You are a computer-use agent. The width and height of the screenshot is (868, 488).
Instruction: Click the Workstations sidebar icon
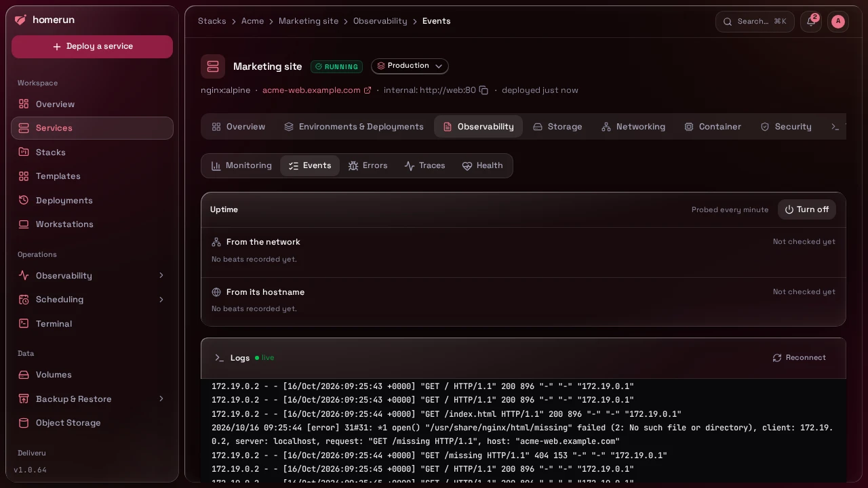(x=24, y=224)
